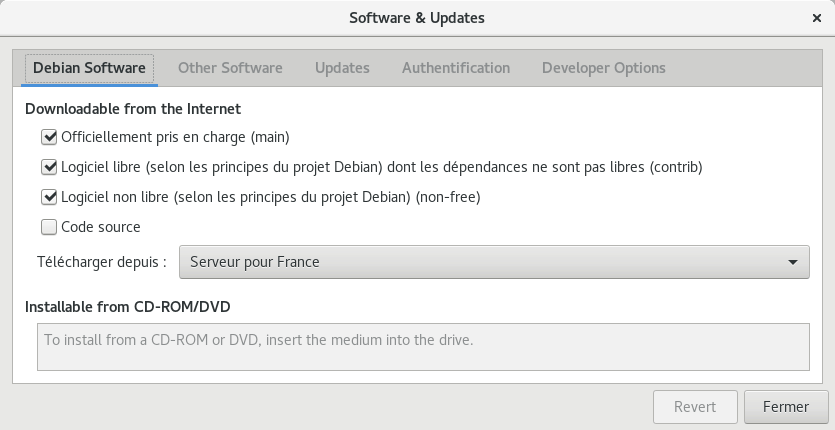
Task: Select the Developer Options tab
Action: pos(603,68)
